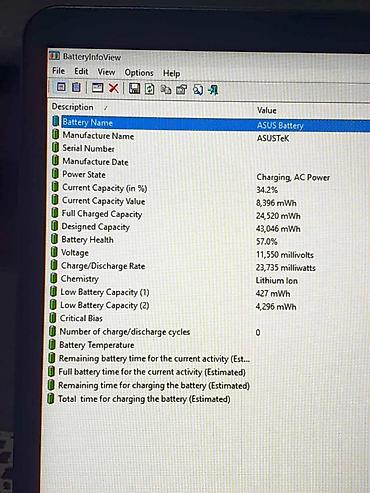Click the 4,296 mWh value
Viewport: 370px width, 493px height.
[276, 307]
